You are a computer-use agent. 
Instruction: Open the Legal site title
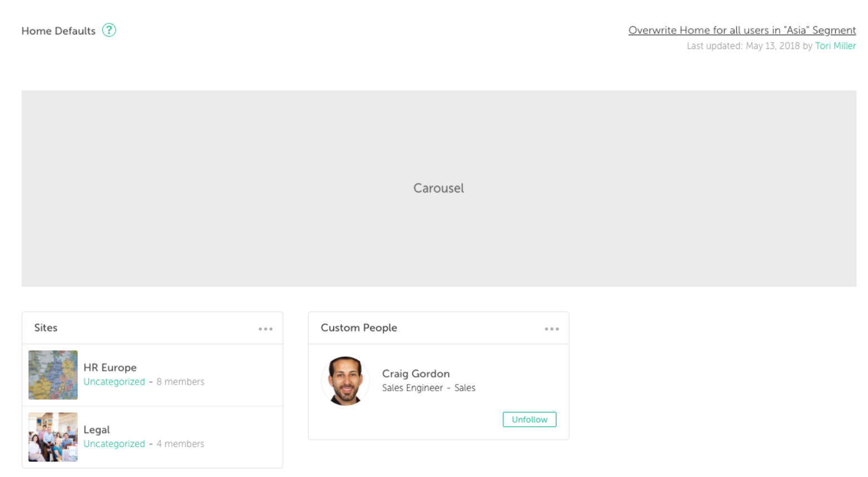click(x=97, y=430)
